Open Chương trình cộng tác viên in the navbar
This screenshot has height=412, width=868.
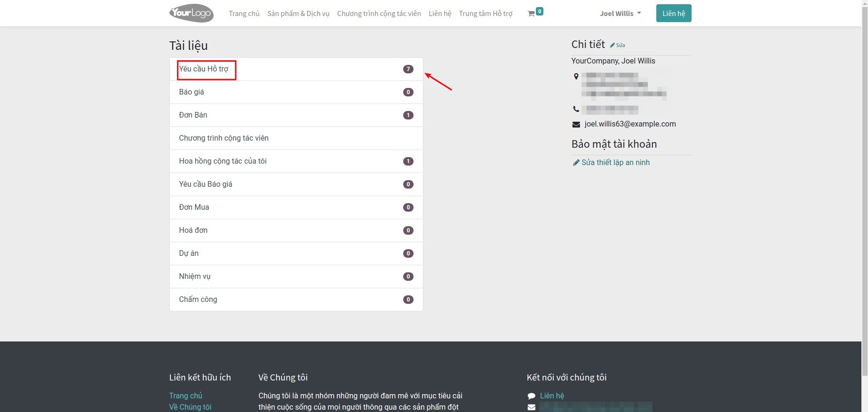[379, 14]
